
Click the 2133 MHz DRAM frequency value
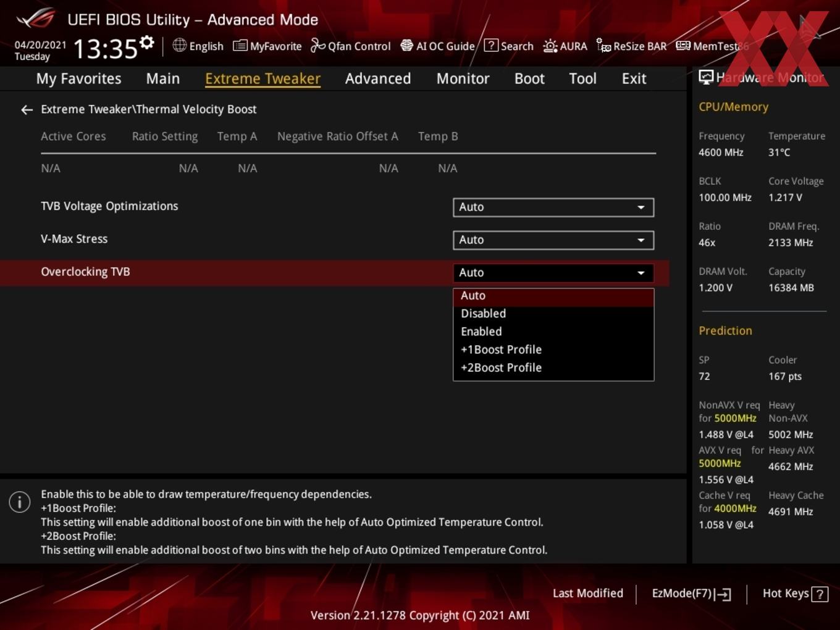click(791, 243)
